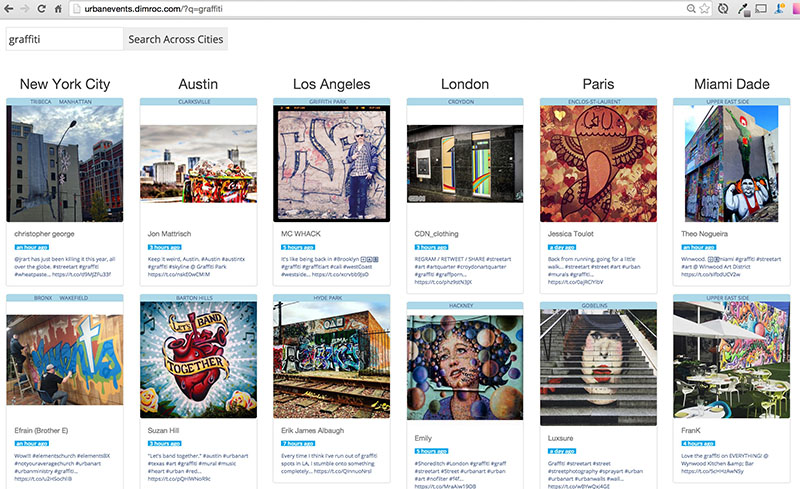
Task: Open the Austin skyline dumpster photo
Action: pyautogui.click(x=198, y=164)
